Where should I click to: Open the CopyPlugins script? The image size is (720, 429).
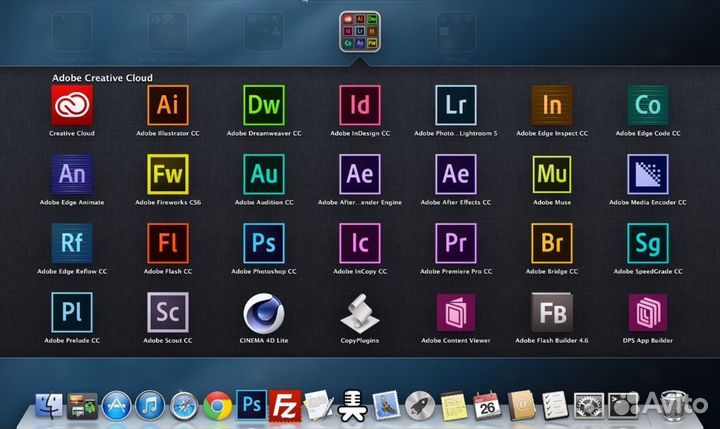click(360, 314)
